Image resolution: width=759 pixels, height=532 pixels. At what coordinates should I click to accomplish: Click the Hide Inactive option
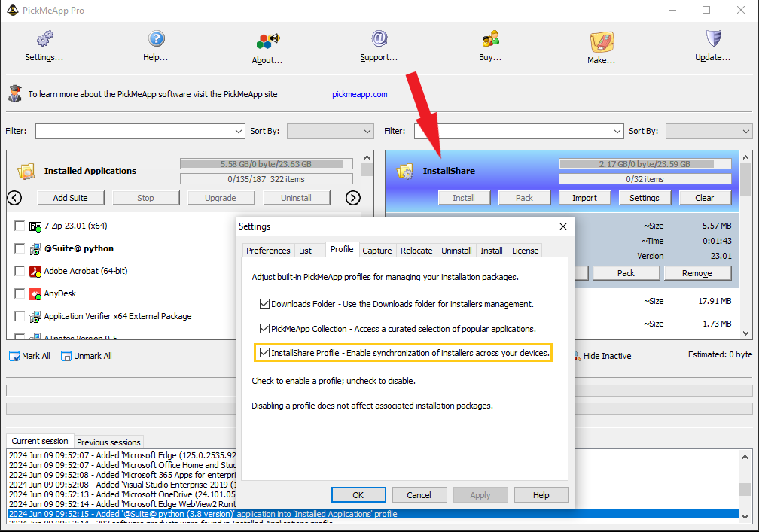coord(607,356)
